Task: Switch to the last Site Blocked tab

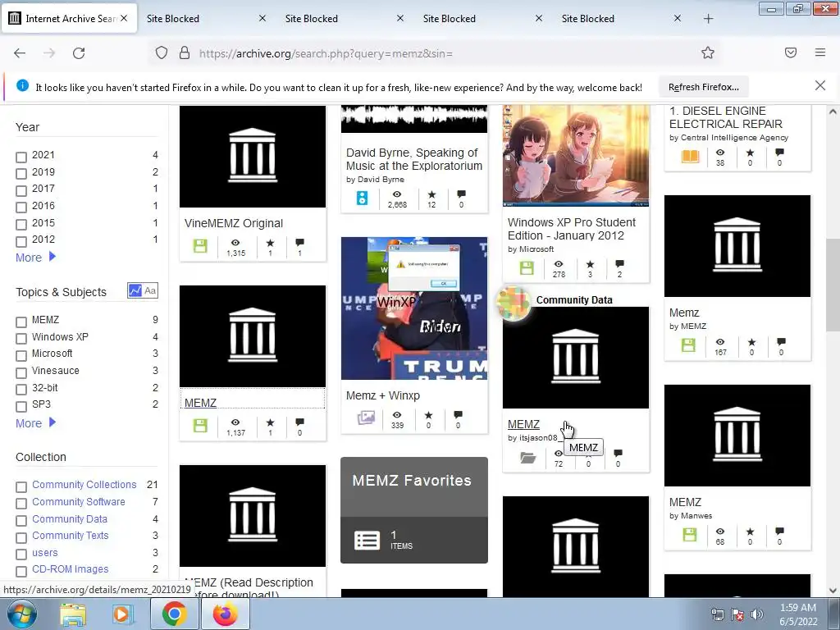Action: coord(619,19)
